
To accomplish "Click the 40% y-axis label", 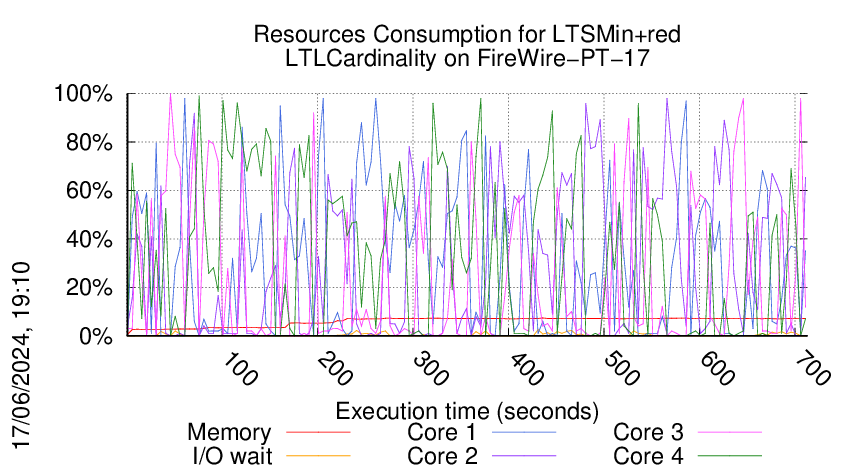I will point(89,239).
